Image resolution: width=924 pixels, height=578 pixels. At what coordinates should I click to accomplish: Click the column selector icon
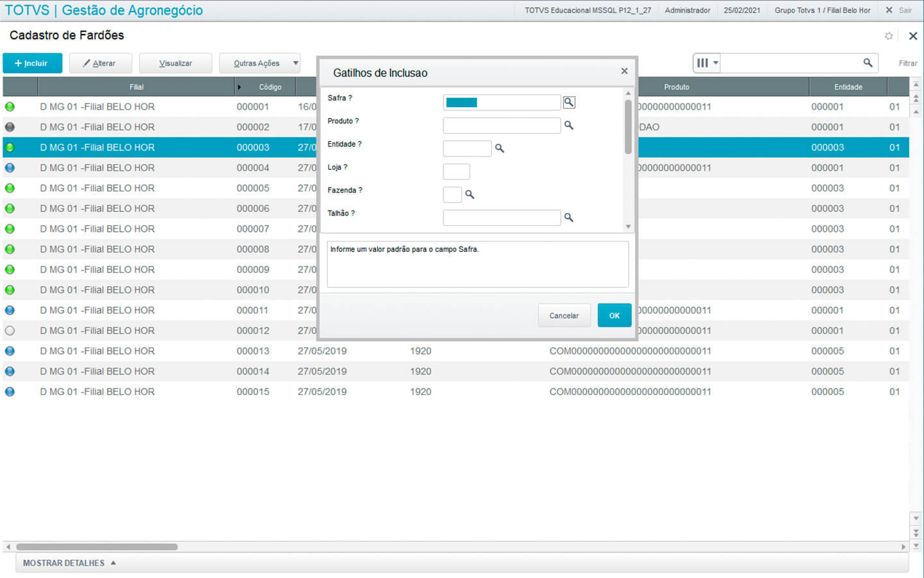pyautogui.click(x=706, y=63)
